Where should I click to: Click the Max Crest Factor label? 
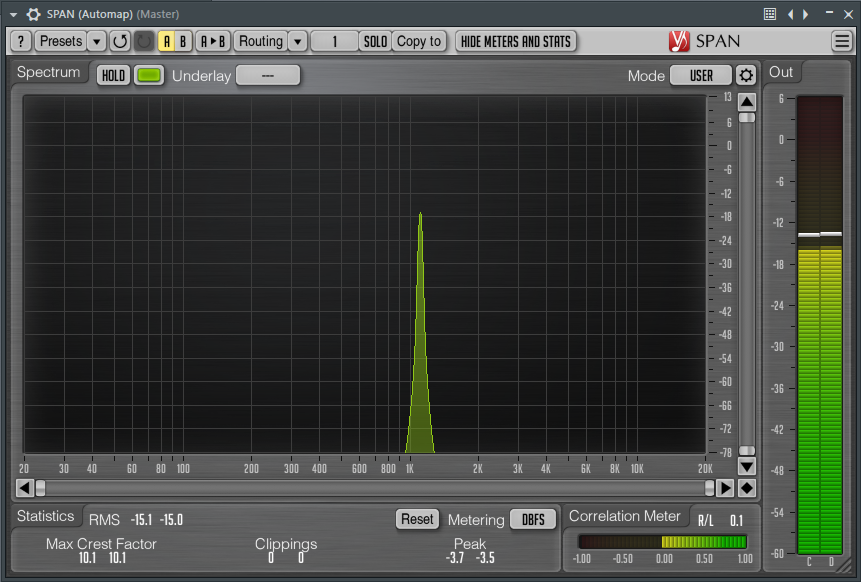click(x=101, y=544)
